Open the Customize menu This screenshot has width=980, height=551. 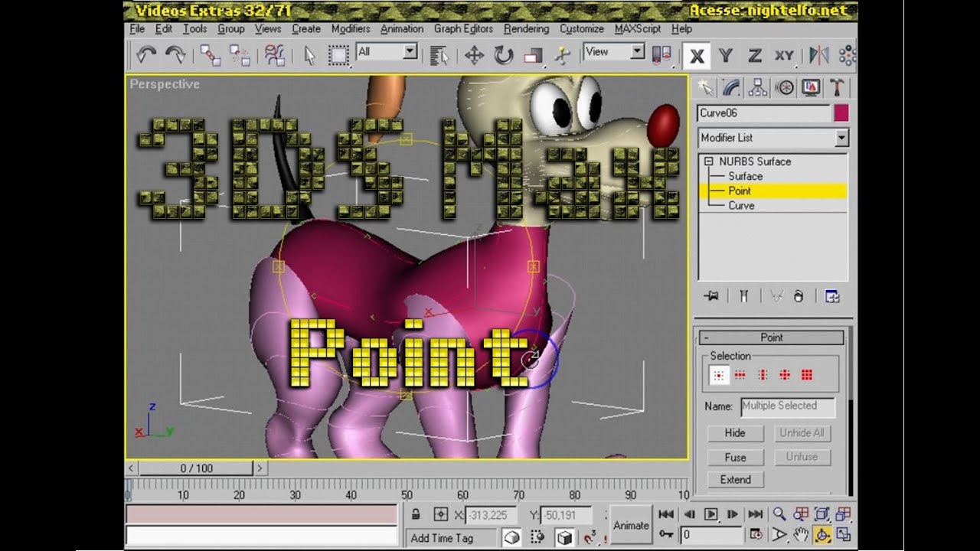click(x=582, y=28)
